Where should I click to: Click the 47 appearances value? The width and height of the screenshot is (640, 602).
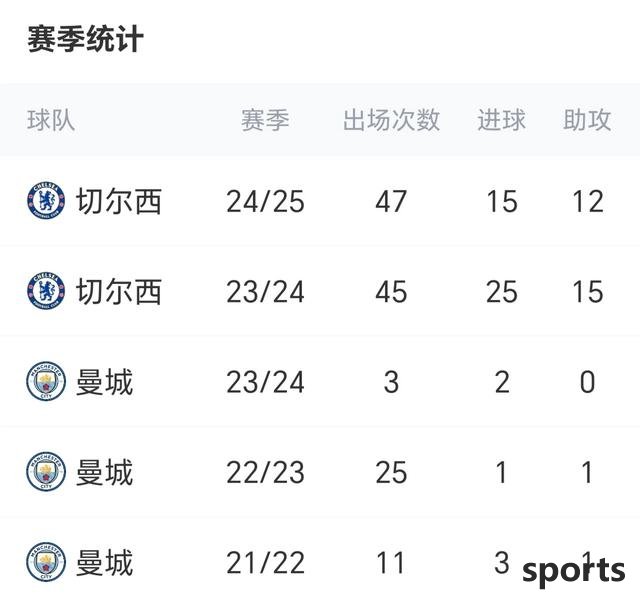click(391, 202)
